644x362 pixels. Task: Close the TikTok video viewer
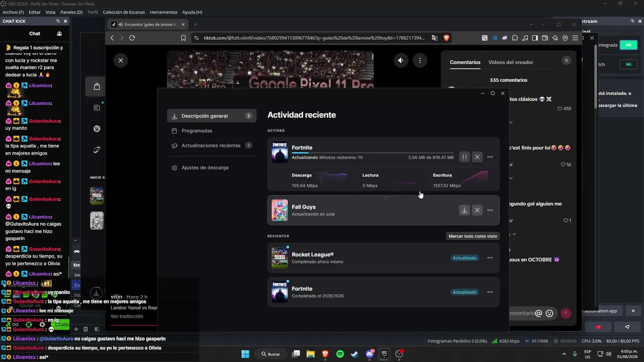click(x=121, y=60)
